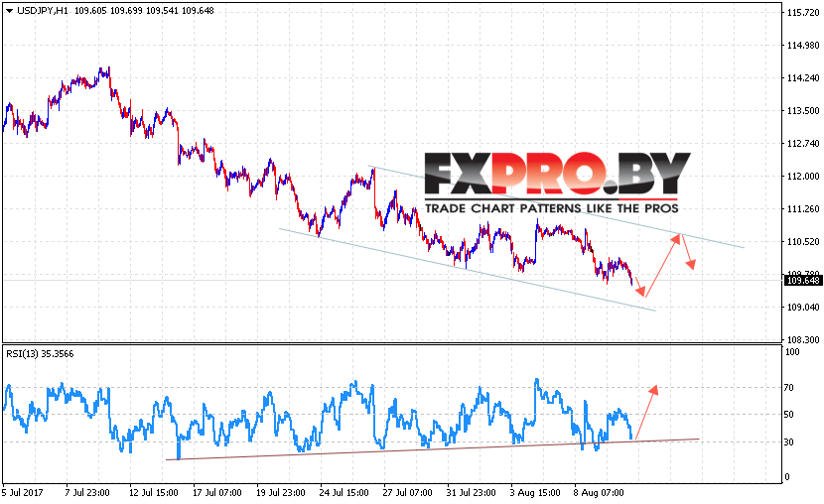Select the 24 Jul 15:00 time axis label
824x504 pixels.
point(344,493)
